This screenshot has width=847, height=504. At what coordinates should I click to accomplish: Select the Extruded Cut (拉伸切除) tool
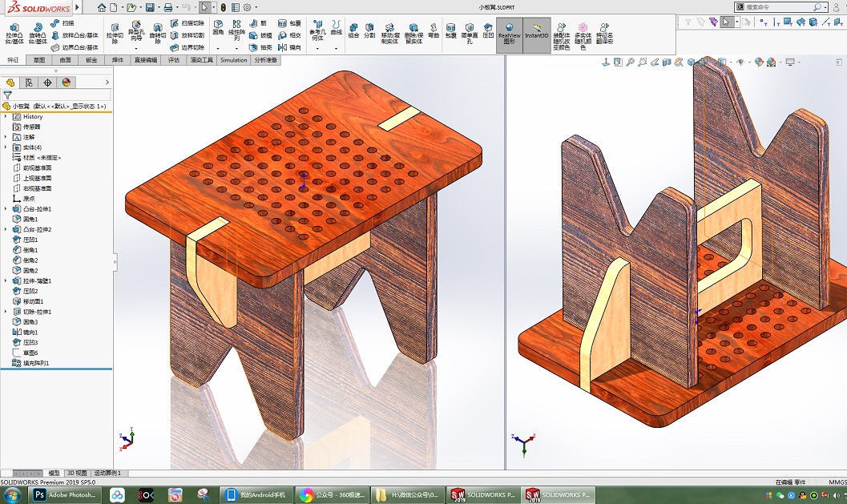[x=115, y=34]
